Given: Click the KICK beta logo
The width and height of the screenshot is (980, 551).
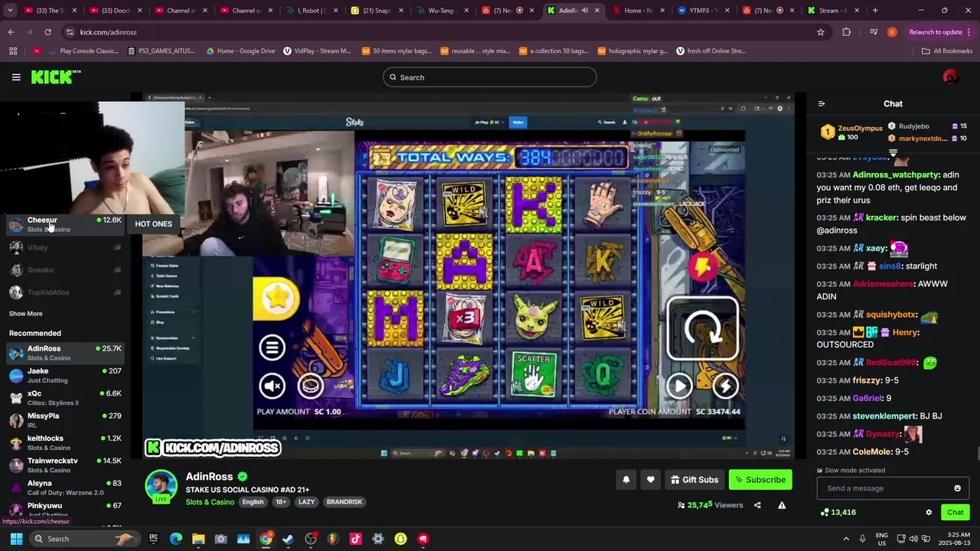Looking at the screenshot, I should coord(55,77).
